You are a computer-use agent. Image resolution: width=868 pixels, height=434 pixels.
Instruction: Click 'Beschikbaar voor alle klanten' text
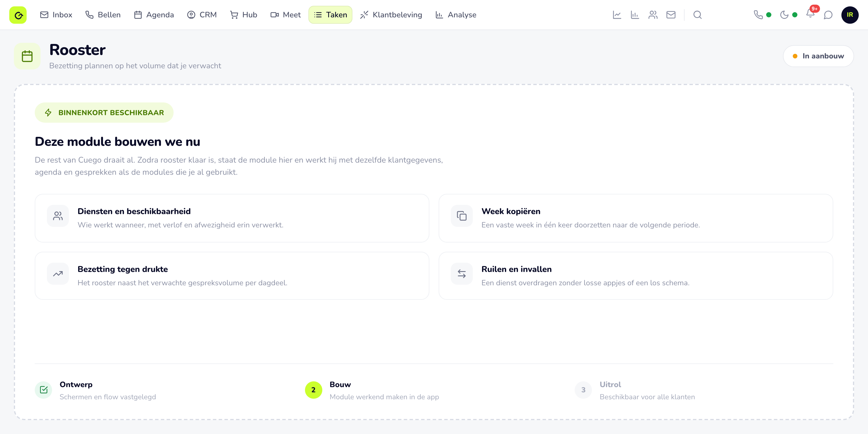(647, 397)
